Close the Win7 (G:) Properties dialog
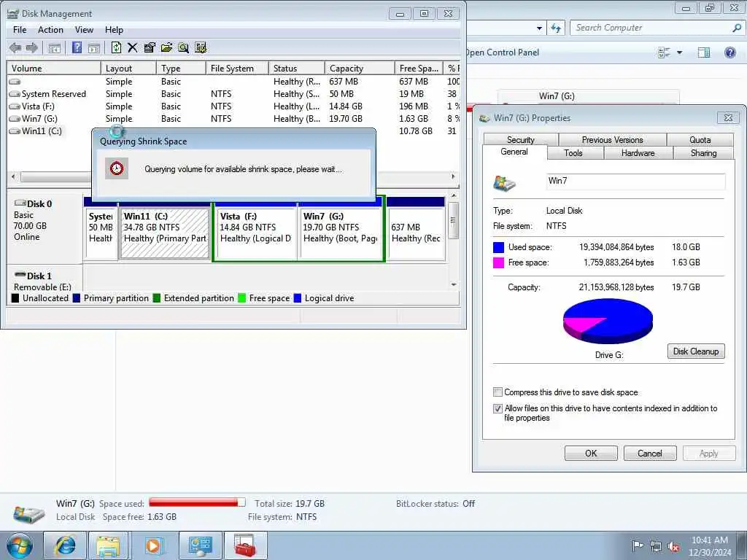 pyautogui.click(x=728, y=117)
